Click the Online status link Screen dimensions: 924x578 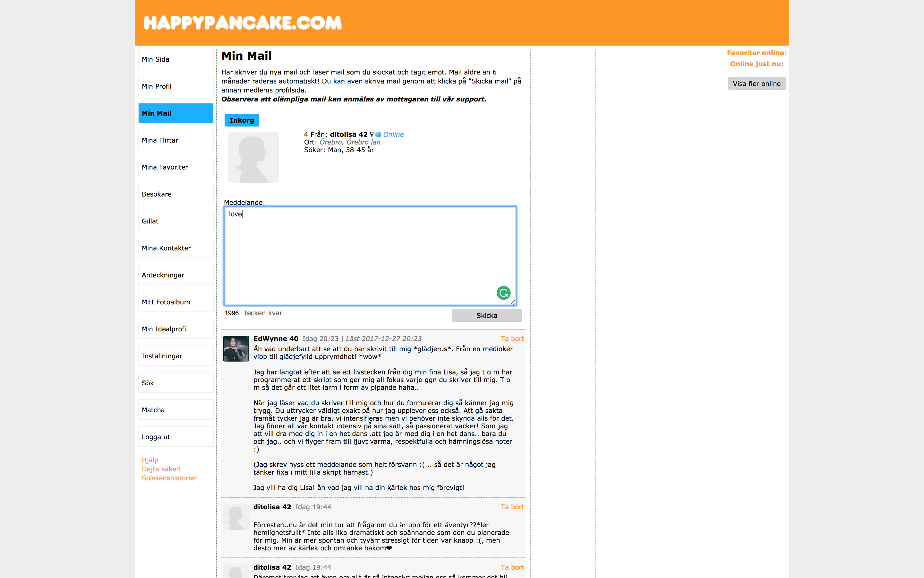(393, 134)
